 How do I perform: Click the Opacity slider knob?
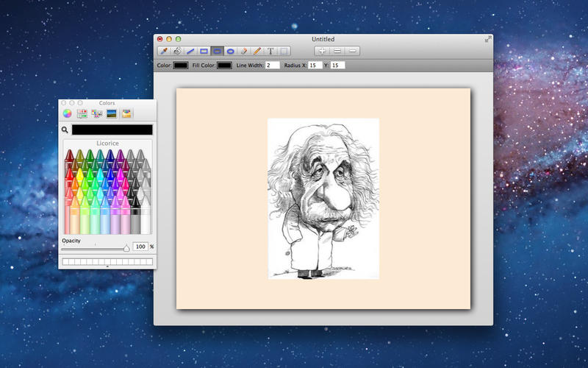point(126,248)
